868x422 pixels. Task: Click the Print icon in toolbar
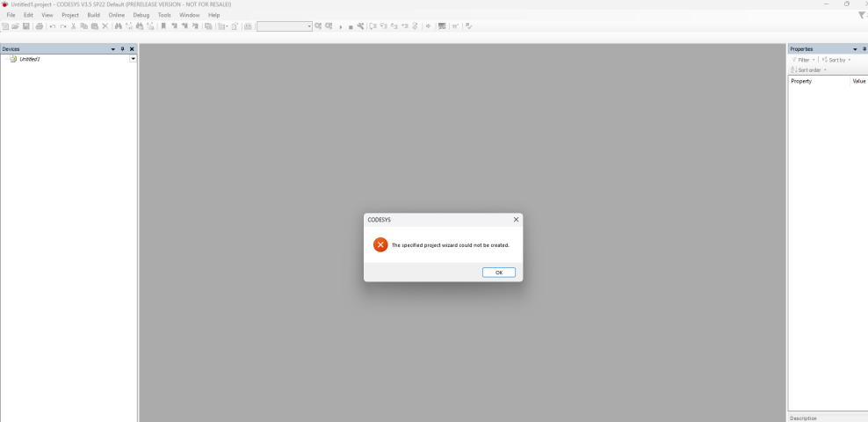[x=40, y=26]
